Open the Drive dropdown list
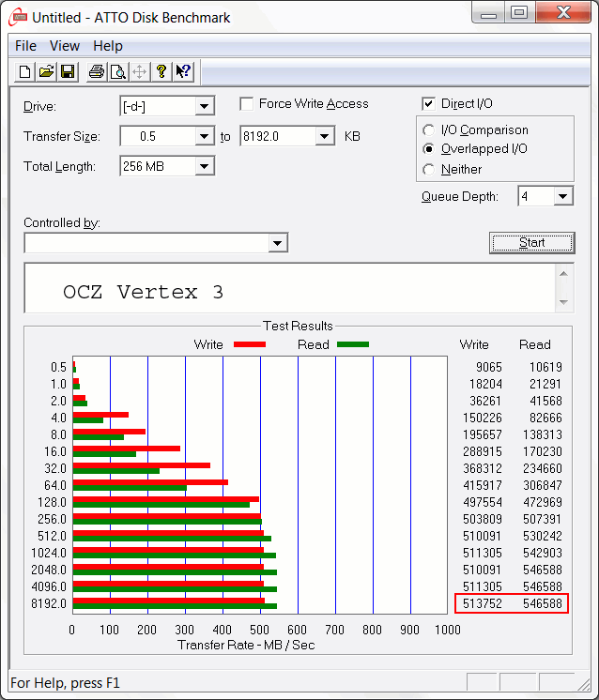 click(204, 107)
